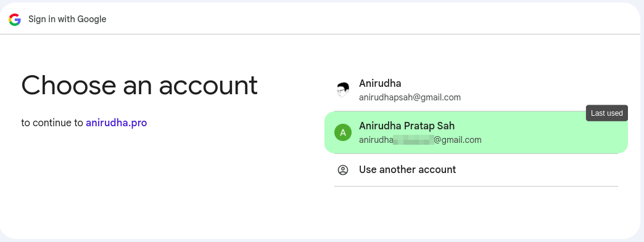Click the person icon beside Use another account
This screenshot has height=242, width=644.
(343, 170)
